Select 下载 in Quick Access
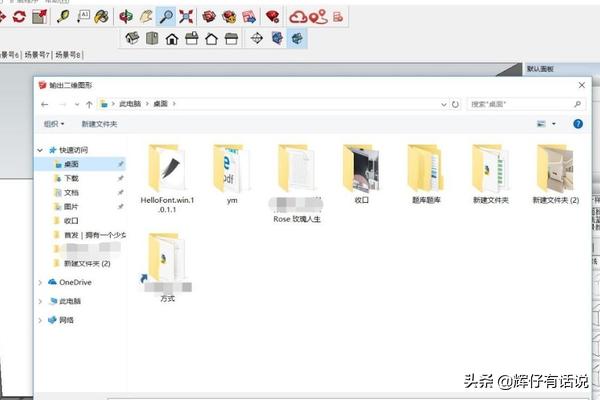 click(71, 177)
